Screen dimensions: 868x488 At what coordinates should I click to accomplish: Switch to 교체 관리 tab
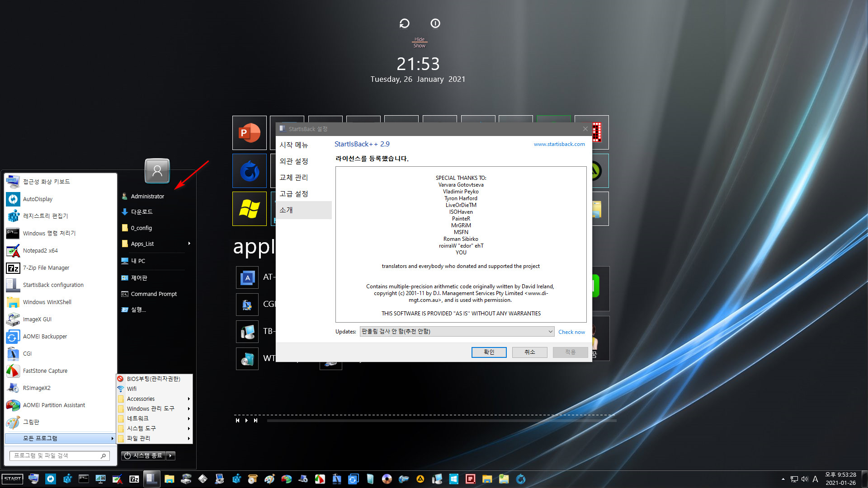304,178
